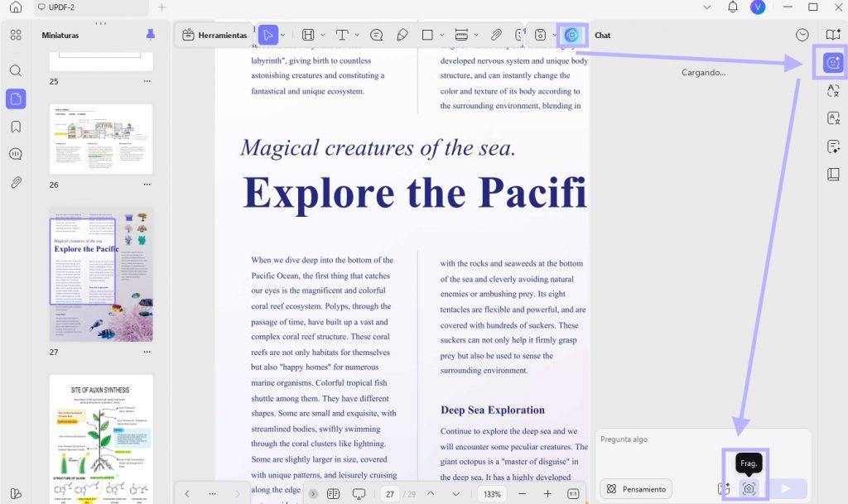This screenshot has width=848, height=504.
Task: Start slideshow presentation mode
Action: [358, 494]
